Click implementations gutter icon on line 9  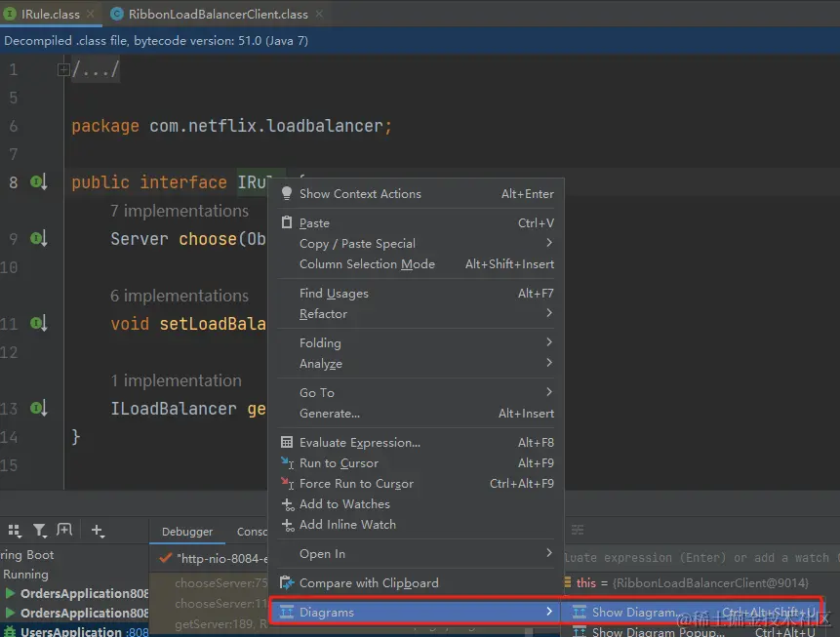point(39,238)
